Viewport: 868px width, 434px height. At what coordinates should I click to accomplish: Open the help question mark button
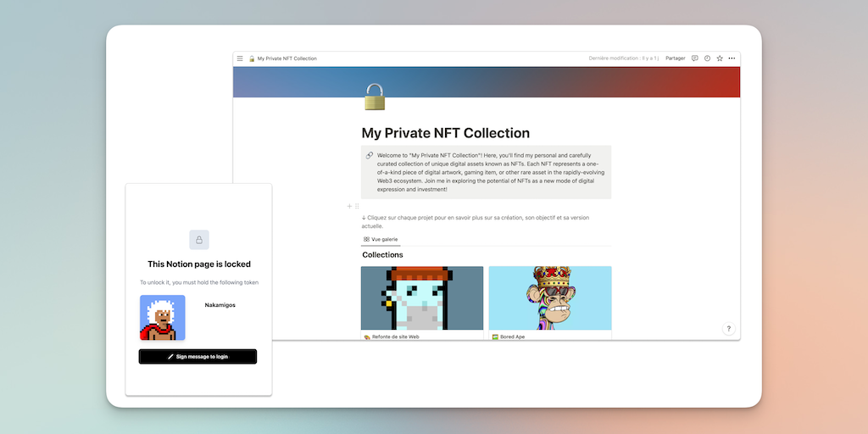coord(729,328)
